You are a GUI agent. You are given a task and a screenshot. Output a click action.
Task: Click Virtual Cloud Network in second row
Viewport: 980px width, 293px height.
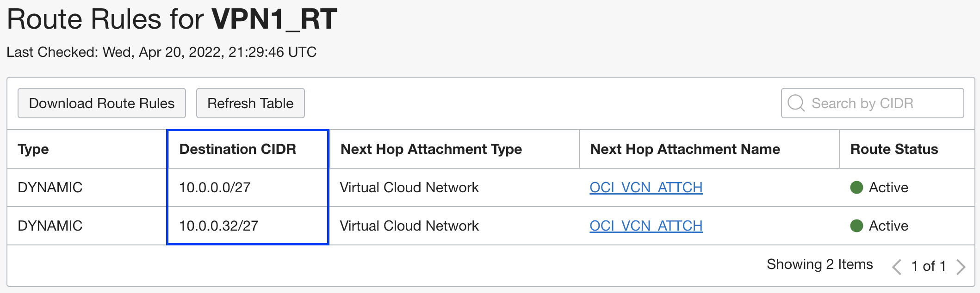coord(409,226)
